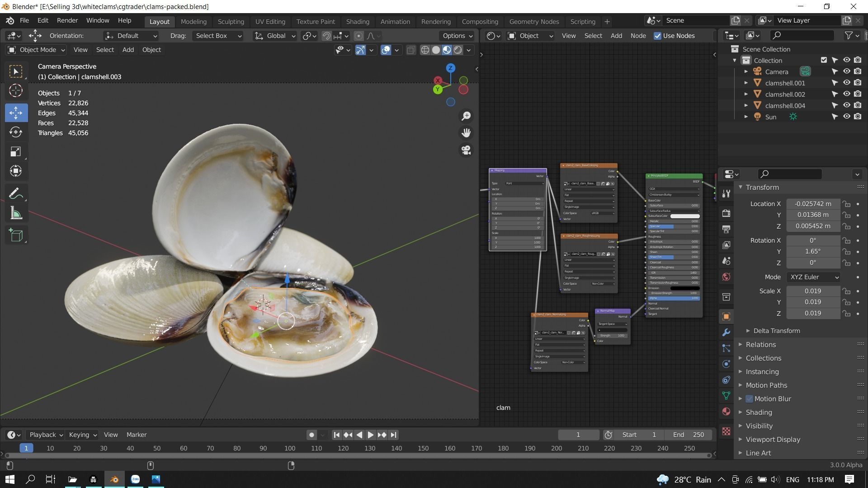
Task: Select the Add Cube tool
Action: click(16, 235)
